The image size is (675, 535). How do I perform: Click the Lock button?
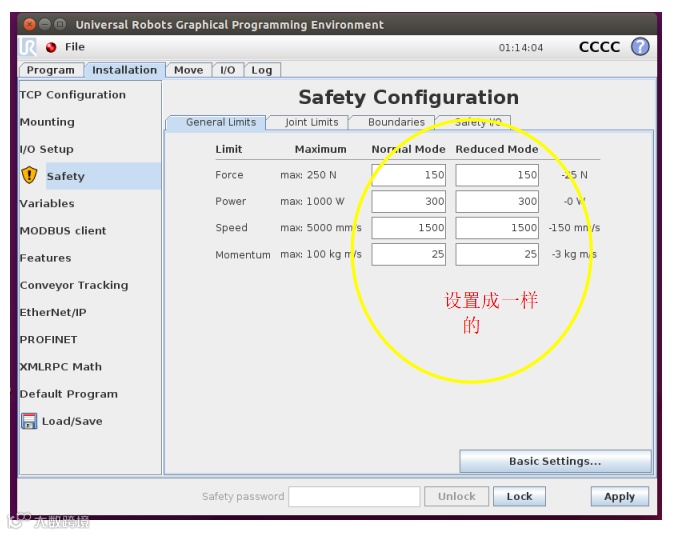coord(519,496)
